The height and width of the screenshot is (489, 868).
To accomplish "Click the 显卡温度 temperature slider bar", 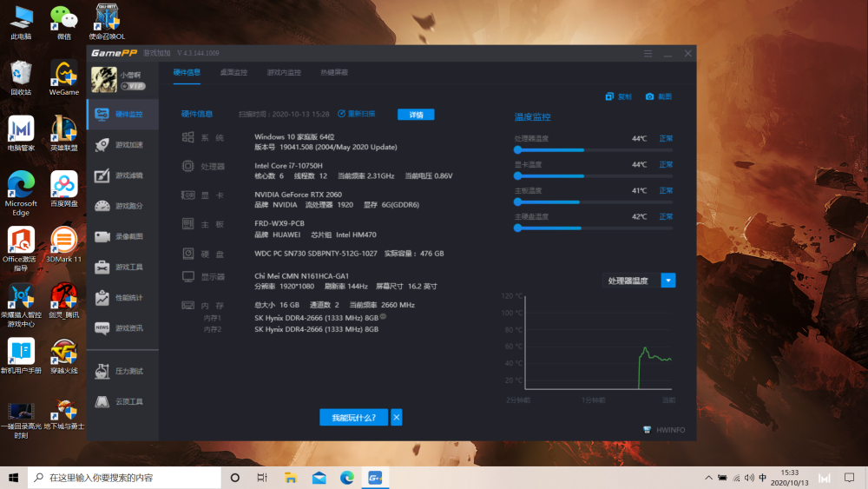I will (594, 175).
